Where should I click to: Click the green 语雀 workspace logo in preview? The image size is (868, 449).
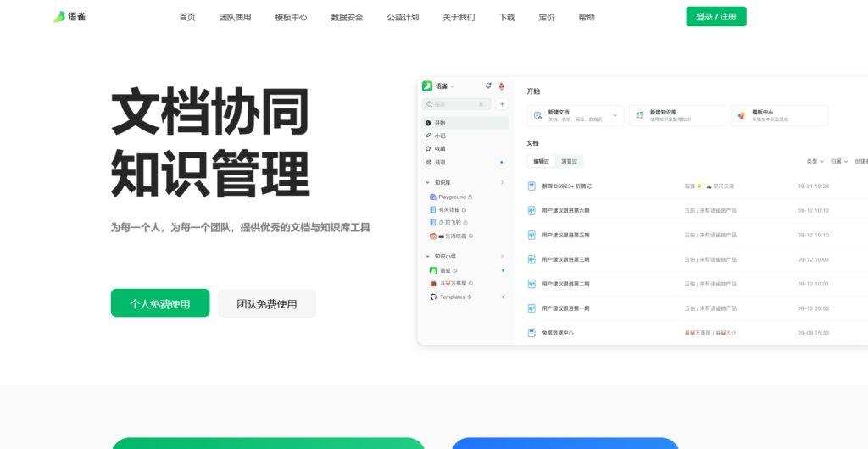click(427, 86)
